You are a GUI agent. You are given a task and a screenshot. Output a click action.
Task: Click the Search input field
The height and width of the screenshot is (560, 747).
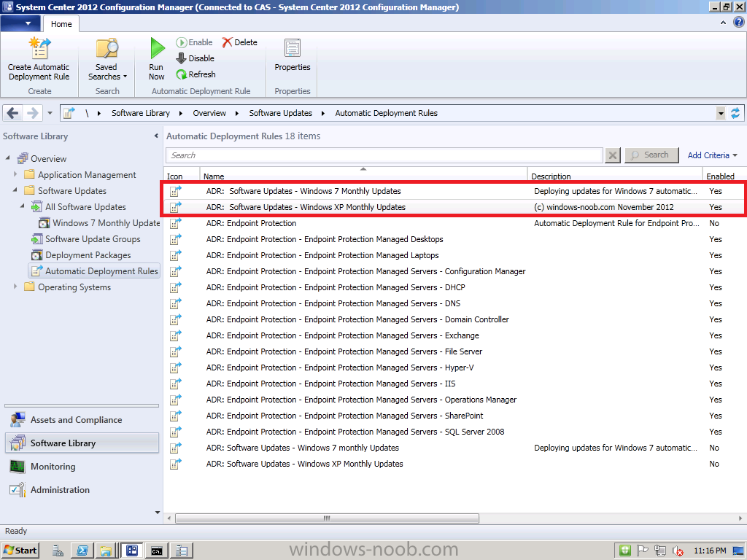click(384, 155)
